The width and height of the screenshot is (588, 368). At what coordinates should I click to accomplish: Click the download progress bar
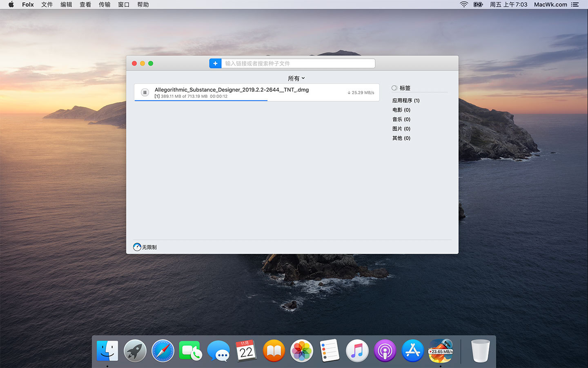pyautogui.click(x=201, y=100)
